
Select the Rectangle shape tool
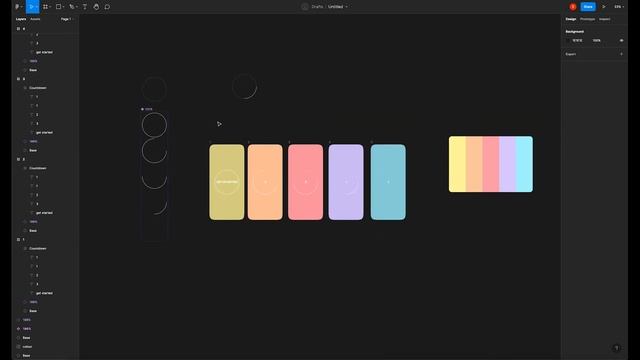tap(58, 7)
